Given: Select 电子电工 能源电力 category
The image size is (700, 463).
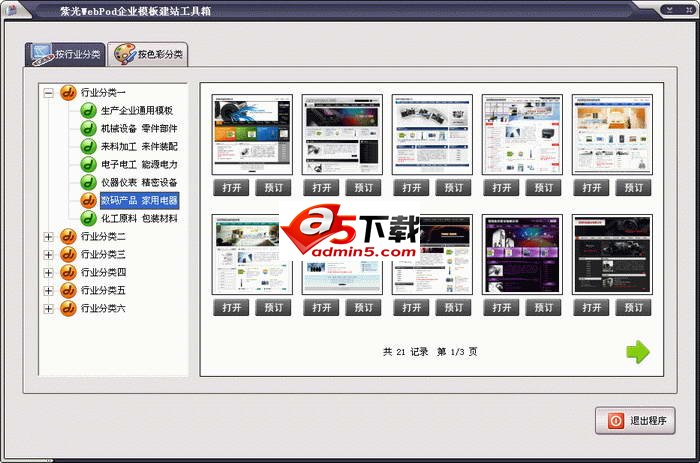Looking at the screenshot, I should (x=139, y=164).
